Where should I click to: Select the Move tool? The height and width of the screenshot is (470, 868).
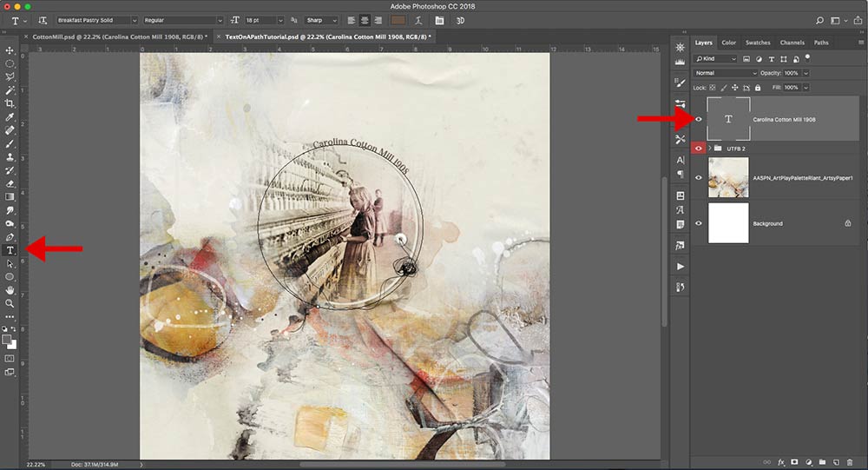[10, 50]
